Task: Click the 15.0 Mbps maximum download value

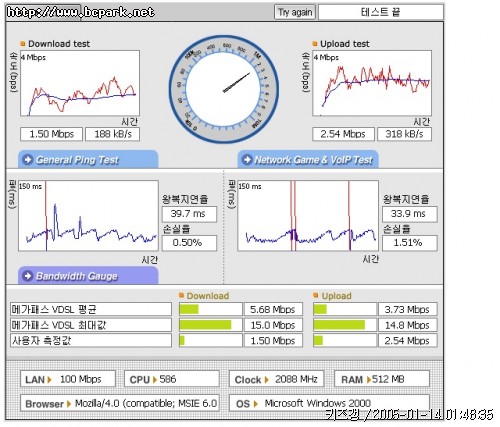Action: click(x=273, y=325)
